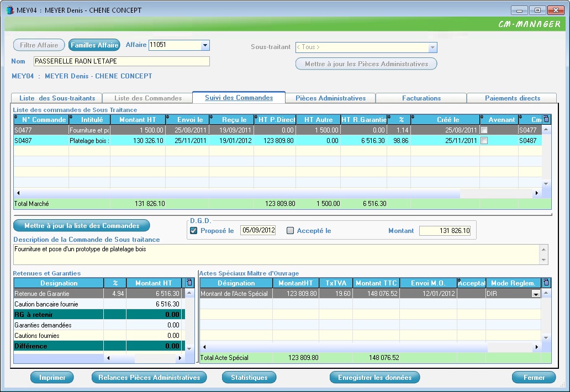Click the Montant HT column header in commandes list

click(138, 119)
